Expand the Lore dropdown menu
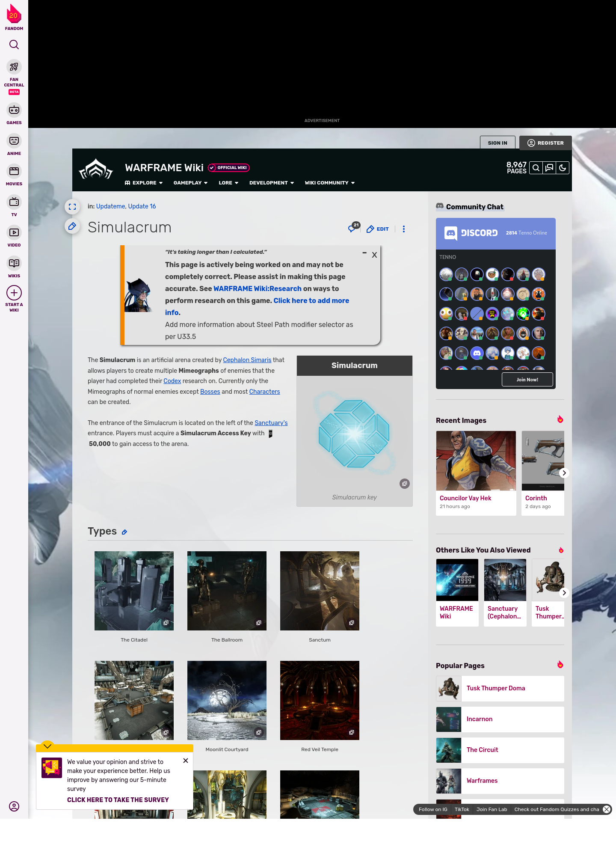This screenshot has width=616, height=856. point(228,183)
